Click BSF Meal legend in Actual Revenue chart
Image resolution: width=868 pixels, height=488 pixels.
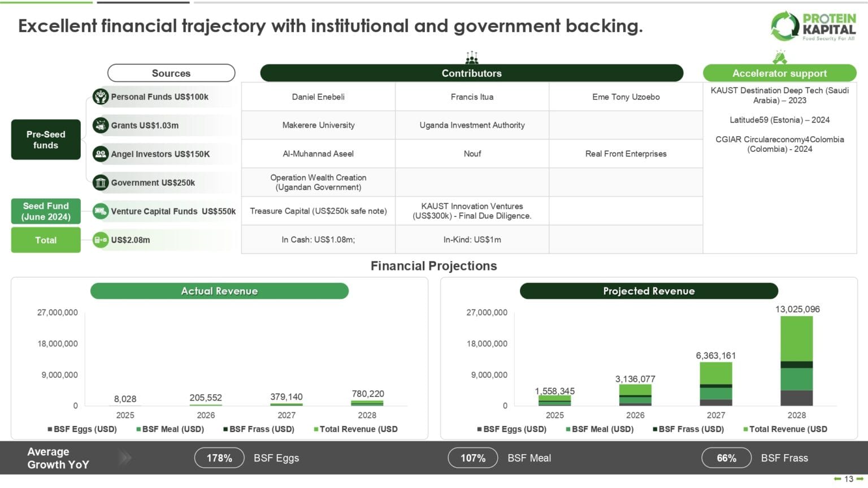pyautogui.click(x=170, y=429)
